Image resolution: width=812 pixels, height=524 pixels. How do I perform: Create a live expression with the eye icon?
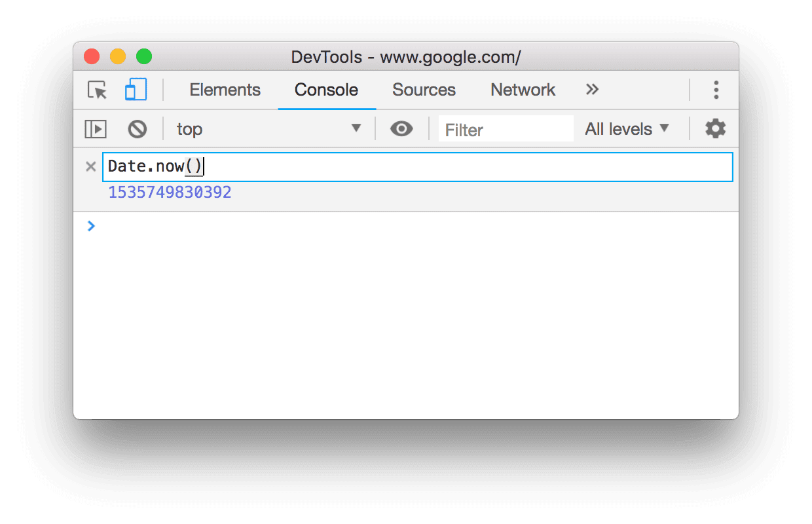401,129
